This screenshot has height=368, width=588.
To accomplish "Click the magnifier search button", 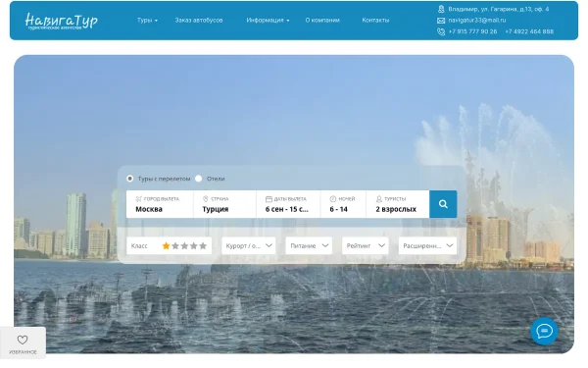I will (443, 204).
